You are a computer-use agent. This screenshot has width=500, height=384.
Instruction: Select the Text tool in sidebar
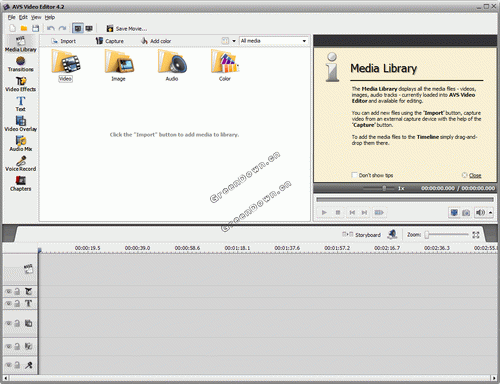pos(20,104)
